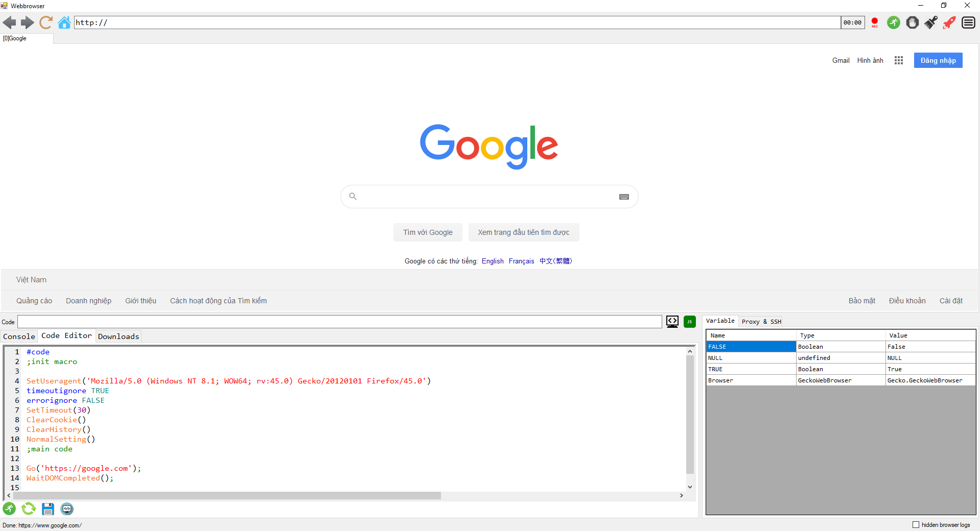This screenshot has width=980, height=531.
Task: Open the Google apps grid
Action: pos(899,60)
